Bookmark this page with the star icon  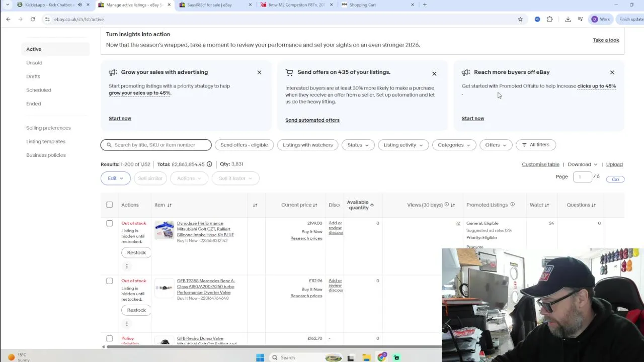520,19
